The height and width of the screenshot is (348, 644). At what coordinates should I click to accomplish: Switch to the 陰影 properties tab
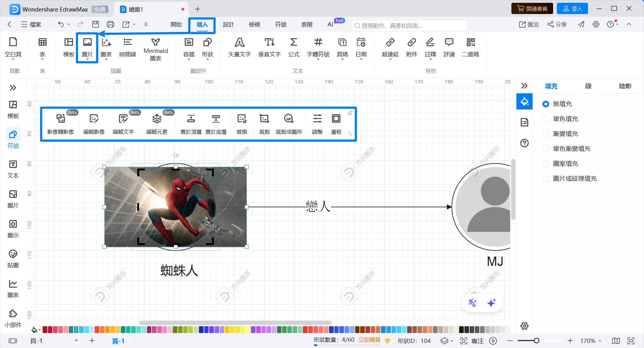[x=625, y=86]
